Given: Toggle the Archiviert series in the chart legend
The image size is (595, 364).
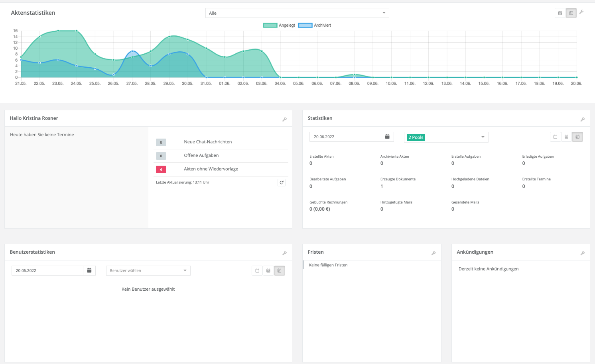Looking at the screenshot, I should click(314, 25).
